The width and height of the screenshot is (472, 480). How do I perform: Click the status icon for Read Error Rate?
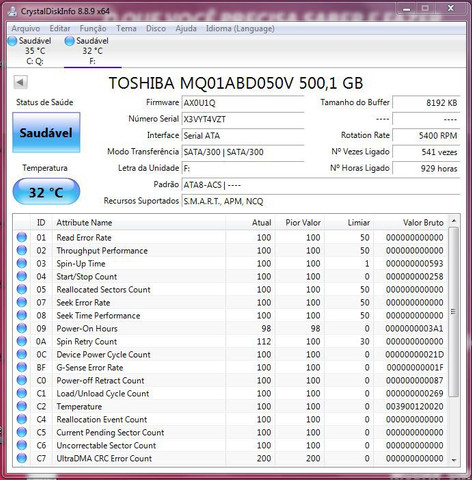point(22,237)
